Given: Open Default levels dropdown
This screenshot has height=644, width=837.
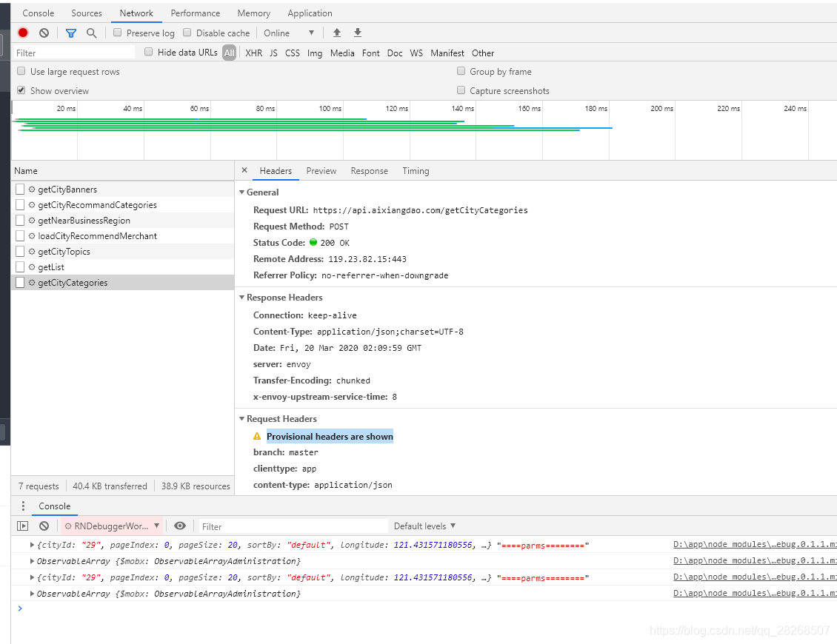Looking at the screenshot, I should [425, 526].
